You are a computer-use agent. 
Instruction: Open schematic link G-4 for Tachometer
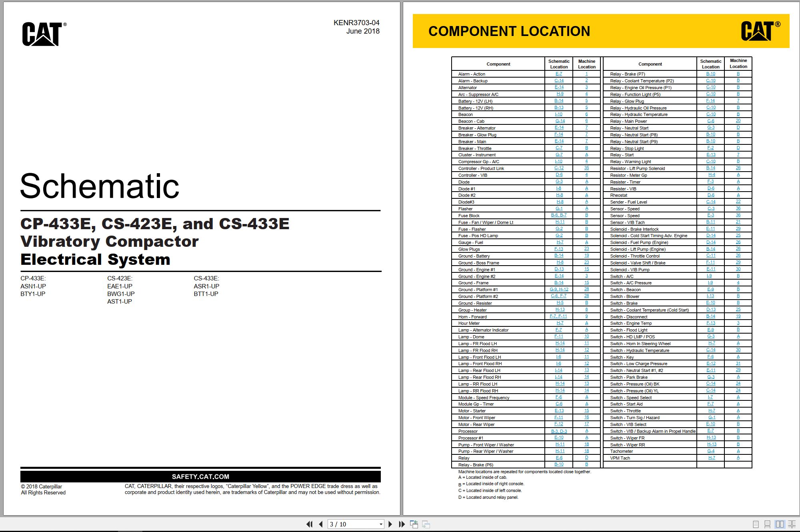[x=711, y=451]
